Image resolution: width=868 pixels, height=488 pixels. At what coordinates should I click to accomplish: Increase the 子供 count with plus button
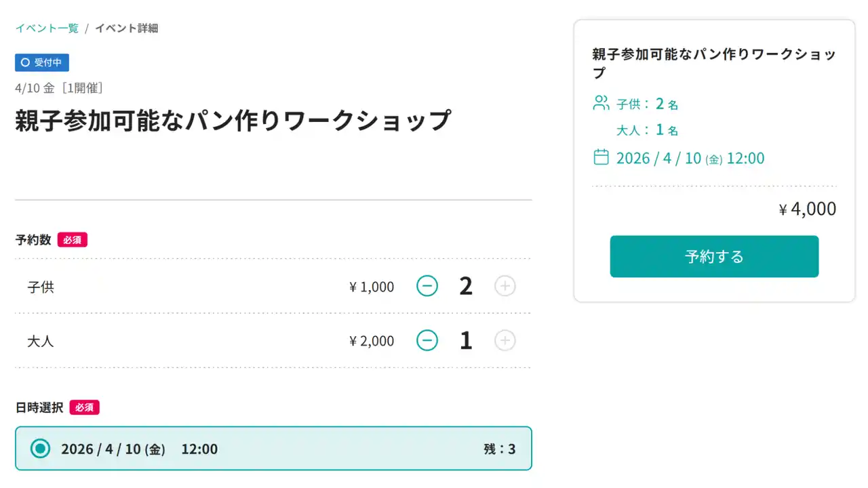(x=505, y=287)
